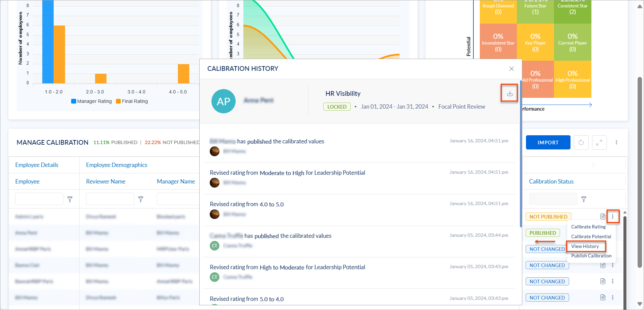Sort by the Manager Name column header
The height and width of the screenshot is (310, 644).
(x=176, y=181)
